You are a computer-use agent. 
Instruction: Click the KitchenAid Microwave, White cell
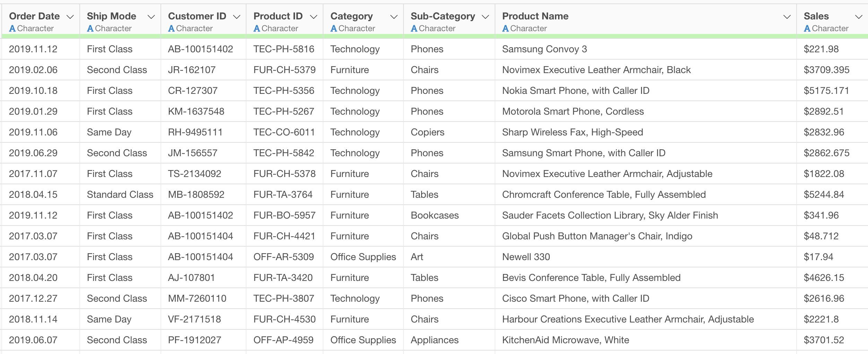[x=565, y=340]
